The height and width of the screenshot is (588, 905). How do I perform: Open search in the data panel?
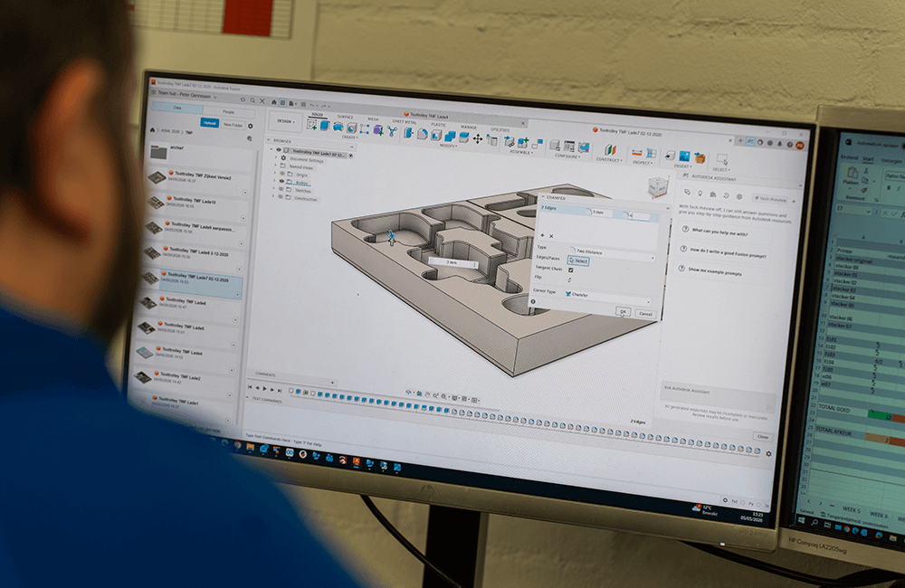pyautogui.click(x=252, y=100)
